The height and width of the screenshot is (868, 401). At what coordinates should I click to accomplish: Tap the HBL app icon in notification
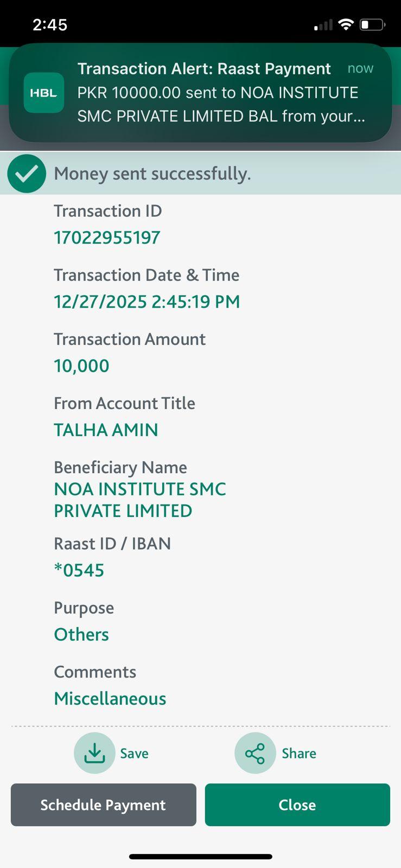[x=44, y=93]
